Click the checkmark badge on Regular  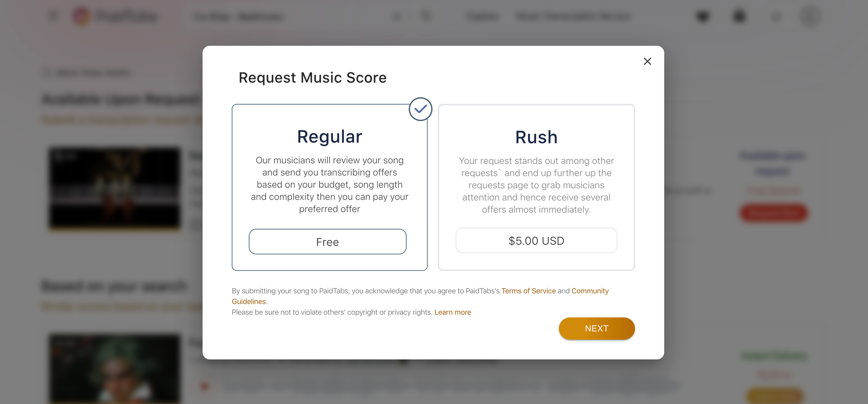(420, 109)
